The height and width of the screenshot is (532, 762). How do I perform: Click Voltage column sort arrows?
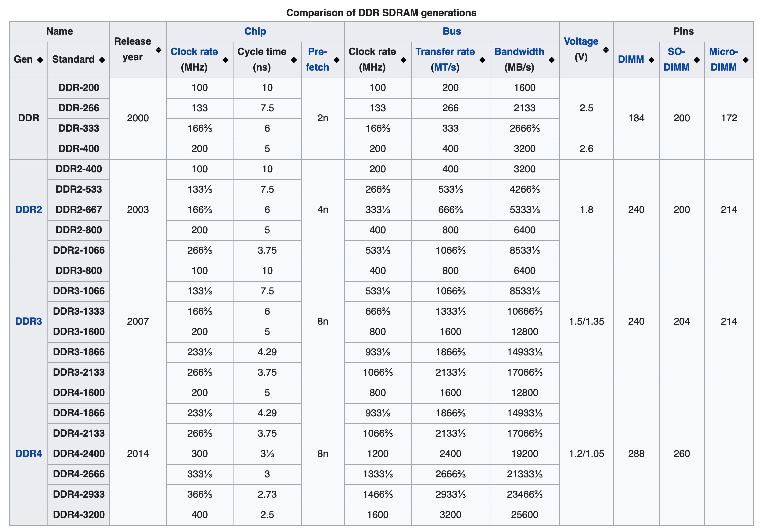[x=606, y=50]
